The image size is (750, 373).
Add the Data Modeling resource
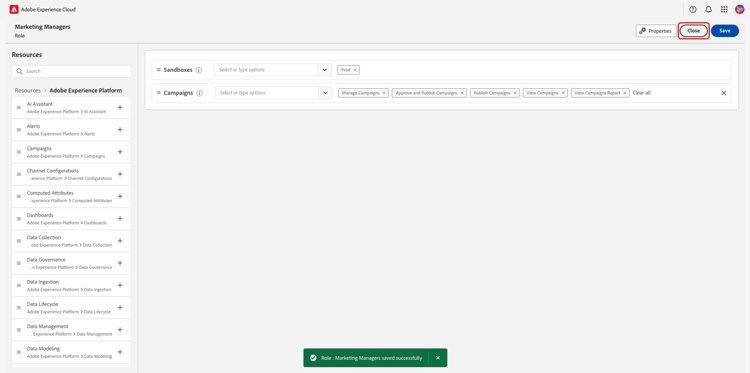click(120, 352)
